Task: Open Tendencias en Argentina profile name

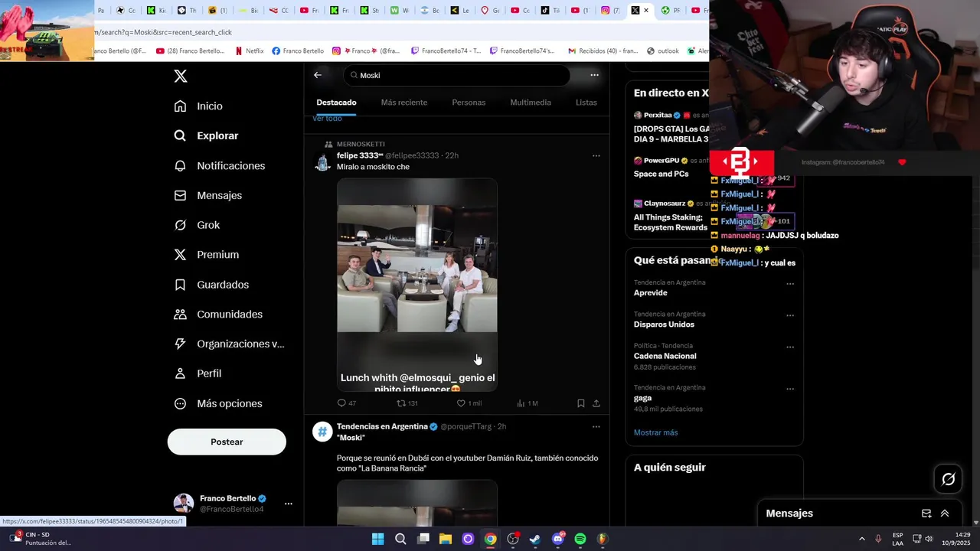Action: point(382,426)
